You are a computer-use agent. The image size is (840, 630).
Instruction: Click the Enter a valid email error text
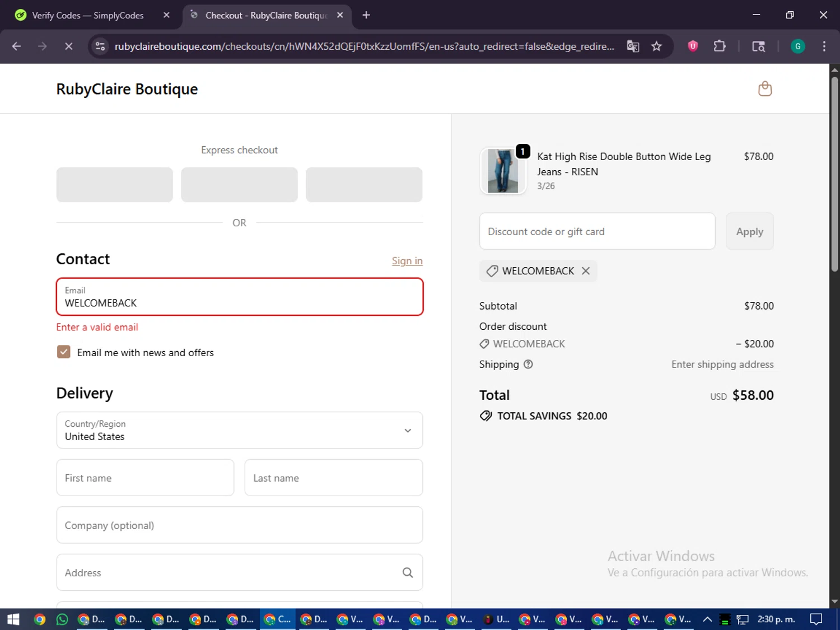tap(97, 327)
